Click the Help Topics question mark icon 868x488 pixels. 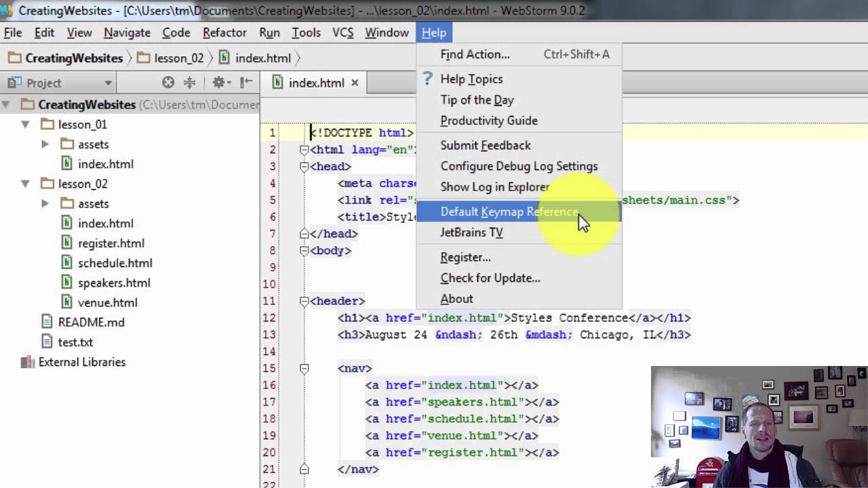428,79
